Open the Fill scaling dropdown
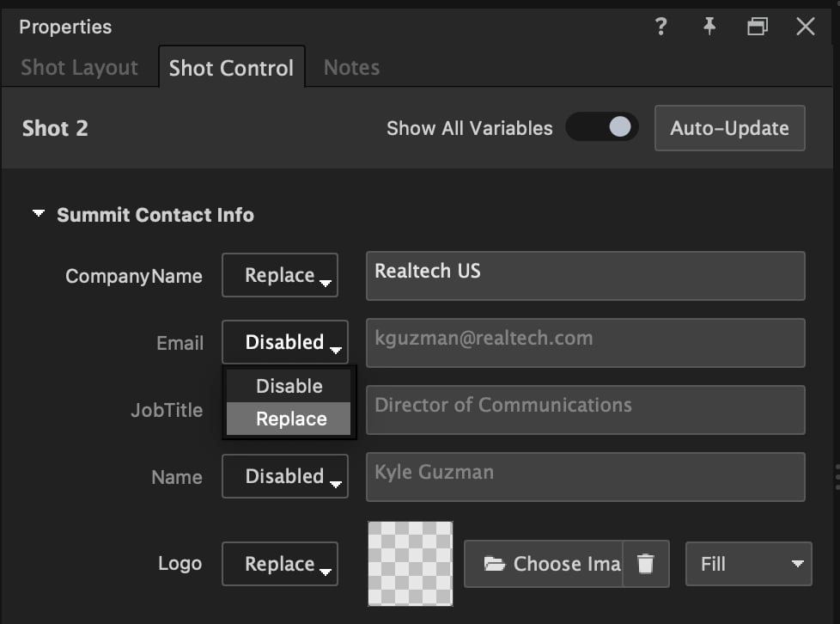840x624 pixels. tap(748, 564)
